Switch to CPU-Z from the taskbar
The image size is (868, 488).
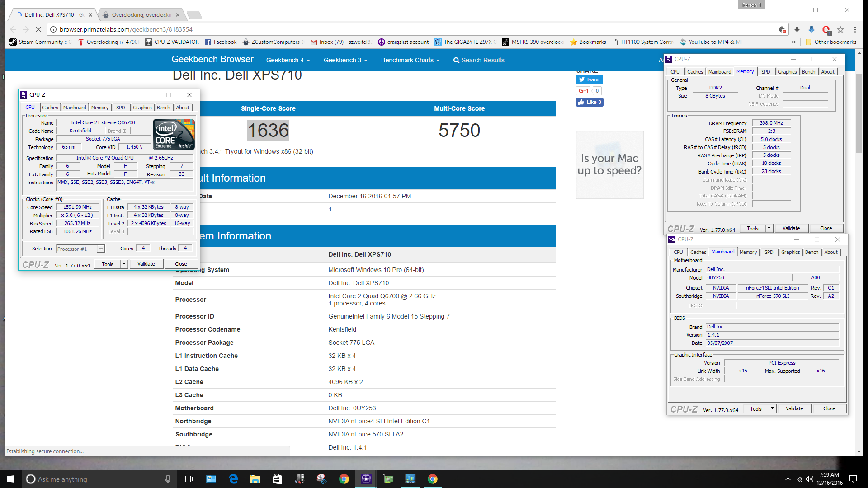366,479
